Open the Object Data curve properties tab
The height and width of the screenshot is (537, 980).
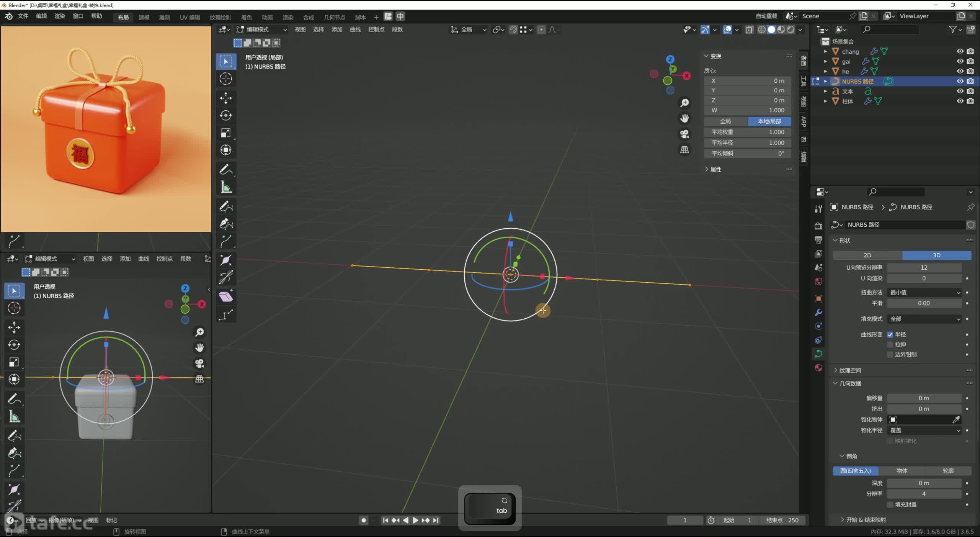818,354
